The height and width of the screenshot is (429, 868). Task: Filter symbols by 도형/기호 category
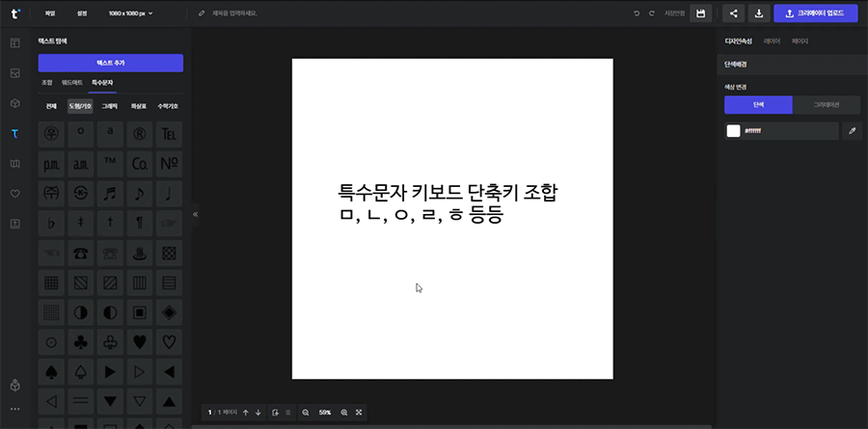point(80,106)
